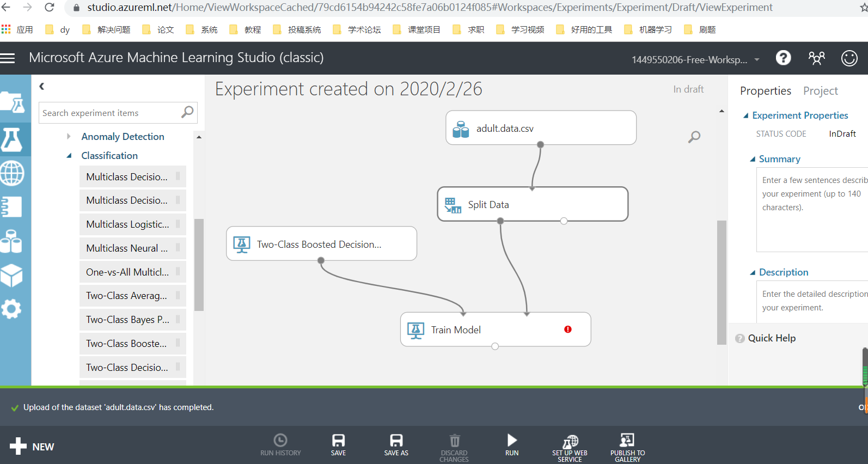Screen dimensions: 868x464
Task: Select the Split Data module
Action: point(533,204)
